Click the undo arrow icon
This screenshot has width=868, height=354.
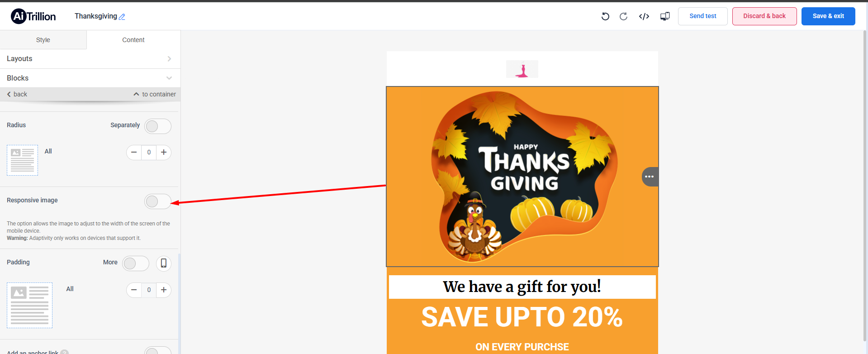click(605, 16)
